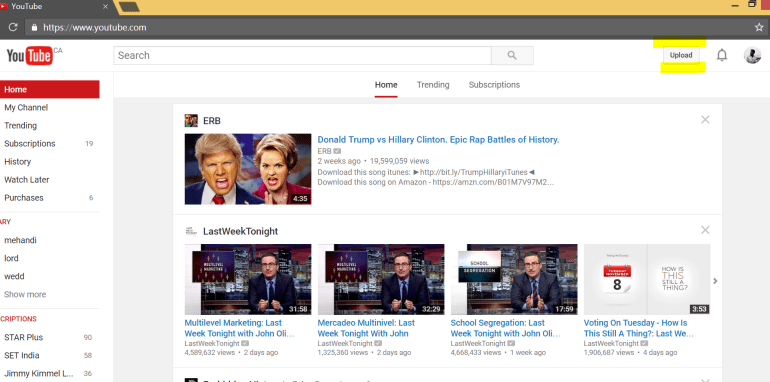This screenshot has width=770, height=382.
Task: Switch to the Trending tab
Action: click(433, 84)
